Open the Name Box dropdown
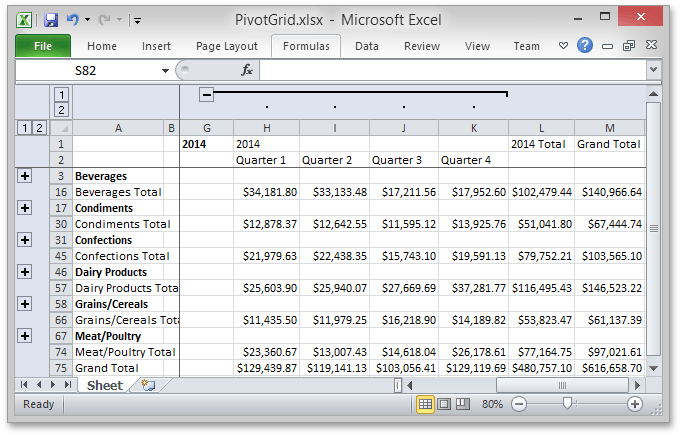 coord(166,70)
